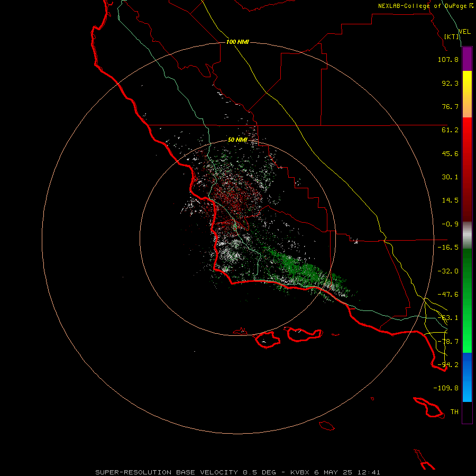Click the -0.9 velocity scale value

click(450, 224)
